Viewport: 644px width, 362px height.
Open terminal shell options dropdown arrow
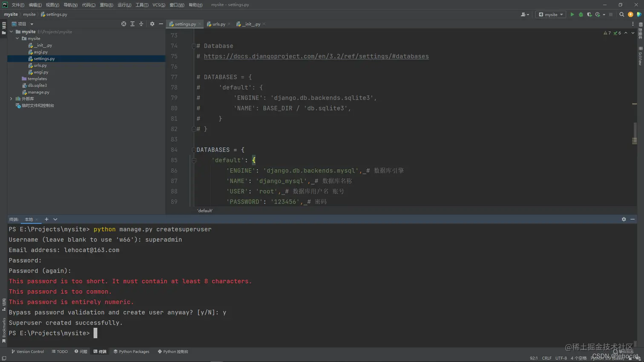pos(55,219)
